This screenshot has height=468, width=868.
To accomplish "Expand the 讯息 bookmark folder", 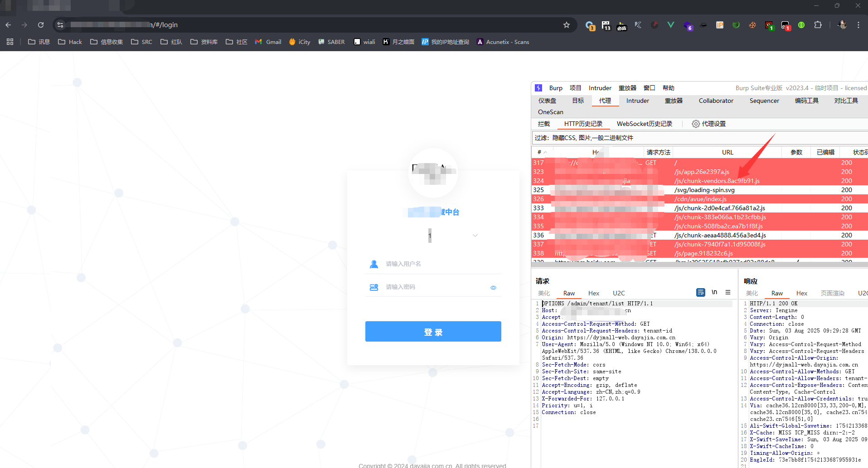I will point(39,42).
